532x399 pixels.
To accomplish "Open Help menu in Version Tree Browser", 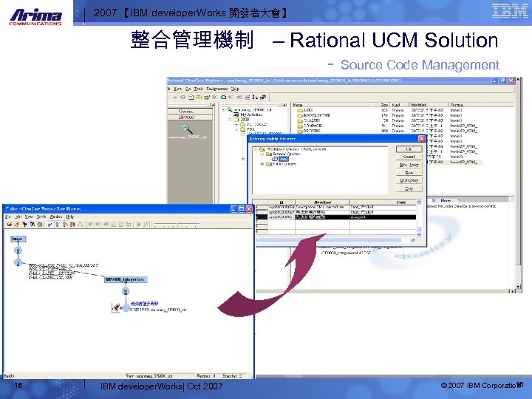I will tap(70, 216).
